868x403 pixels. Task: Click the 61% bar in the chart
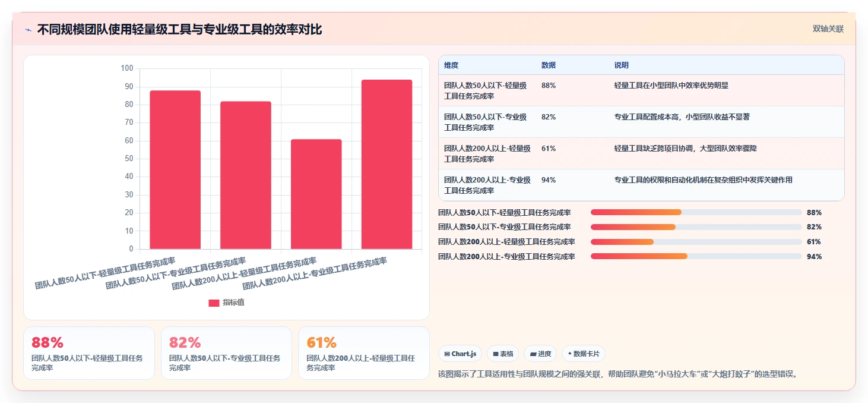coord(316,194)
